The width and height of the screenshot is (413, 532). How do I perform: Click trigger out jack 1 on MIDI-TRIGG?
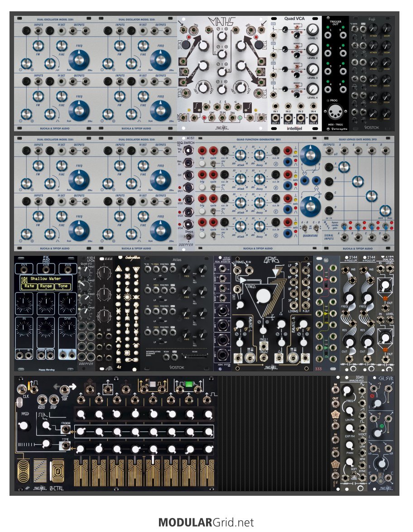tap(328, 35)
